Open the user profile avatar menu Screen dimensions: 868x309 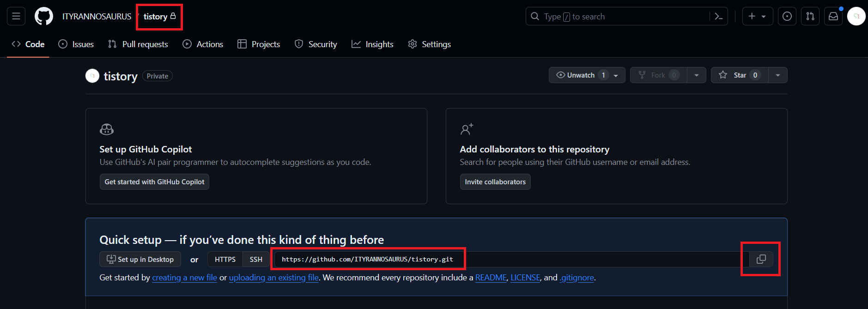[856, 16]
